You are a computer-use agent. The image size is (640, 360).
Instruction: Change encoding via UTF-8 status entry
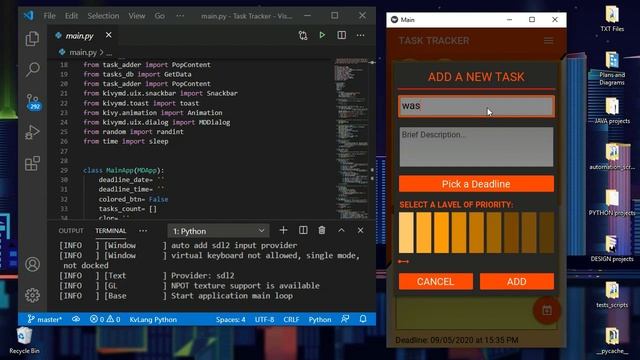[x=264, y=319]
